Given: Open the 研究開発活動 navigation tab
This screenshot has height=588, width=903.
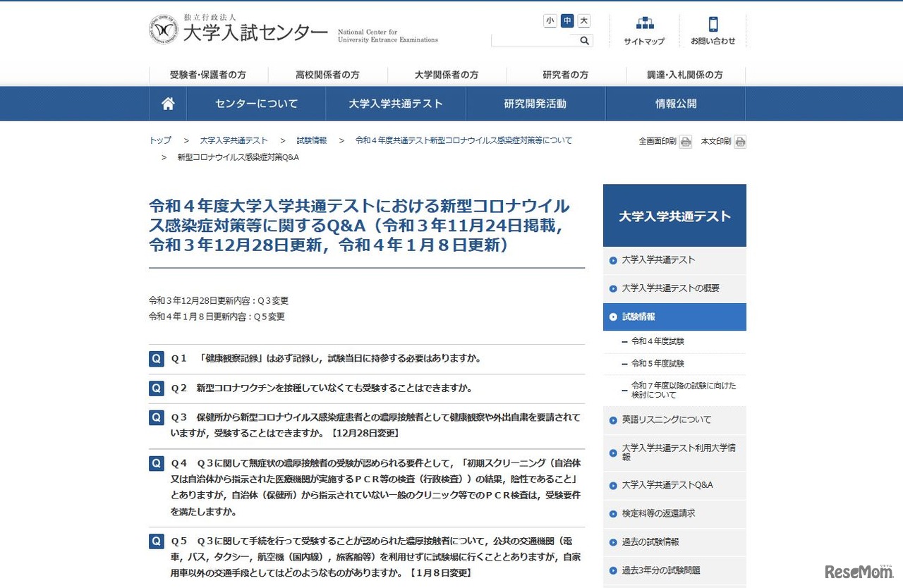Looking at the screenshot, I should [534, 103].
